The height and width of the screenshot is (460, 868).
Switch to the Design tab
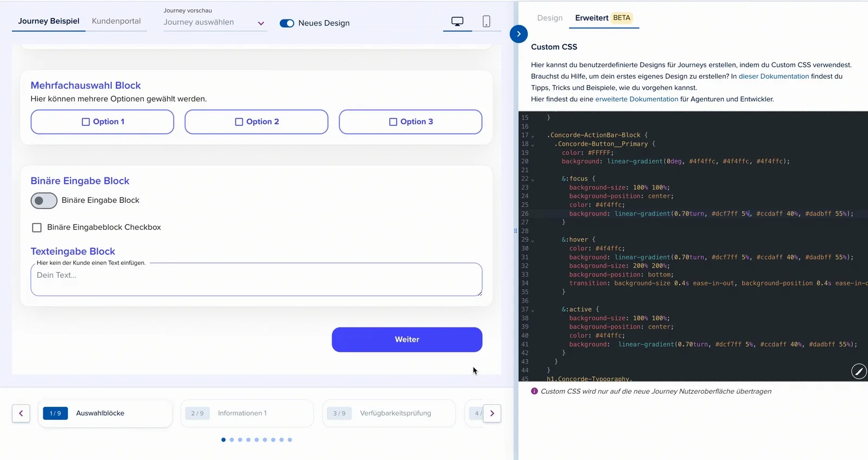coord(550,18)
